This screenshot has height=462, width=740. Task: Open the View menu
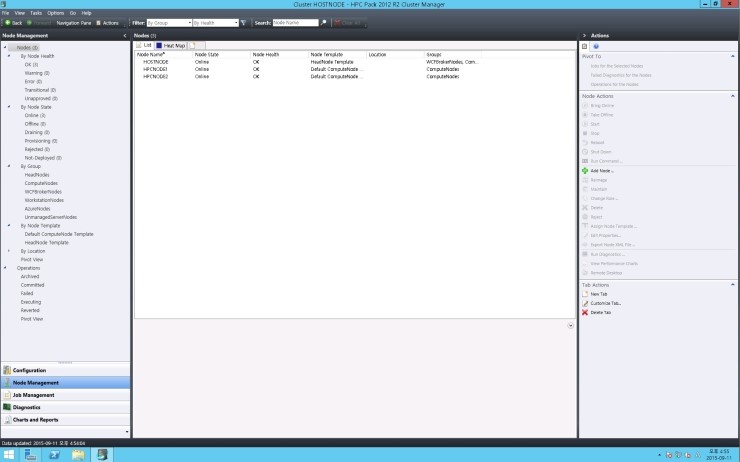point(19,13)
